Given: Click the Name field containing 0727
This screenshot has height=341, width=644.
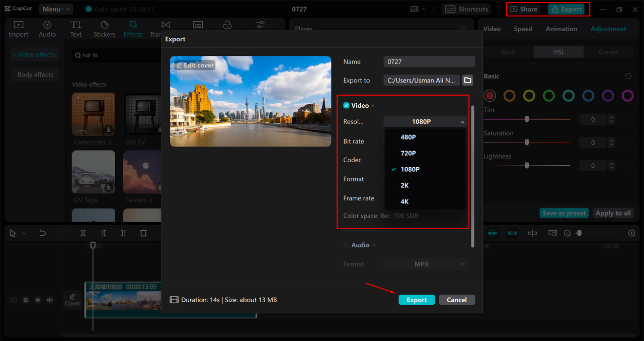Looking at the screenshot, I should coord(429,61).
